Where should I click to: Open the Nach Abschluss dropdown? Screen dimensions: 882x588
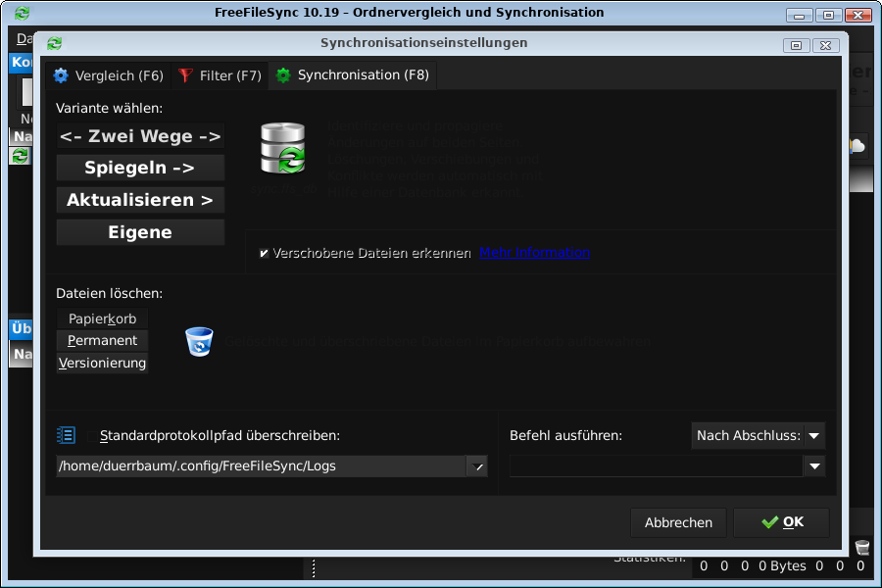[759, 435]
